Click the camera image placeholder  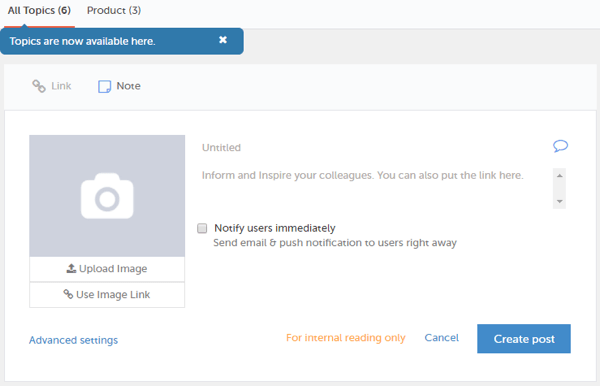107,196
